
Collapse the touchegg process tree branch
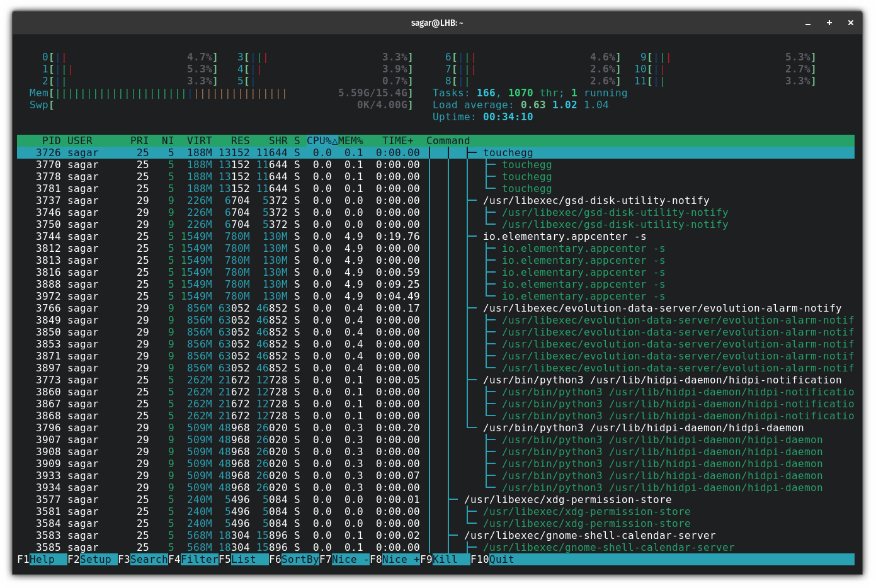point(507,152)
